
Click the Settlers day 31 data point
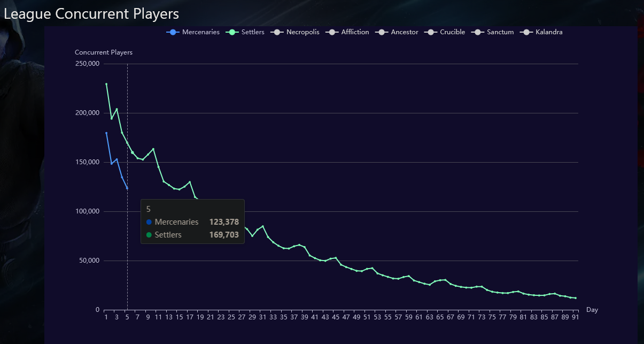262,226
